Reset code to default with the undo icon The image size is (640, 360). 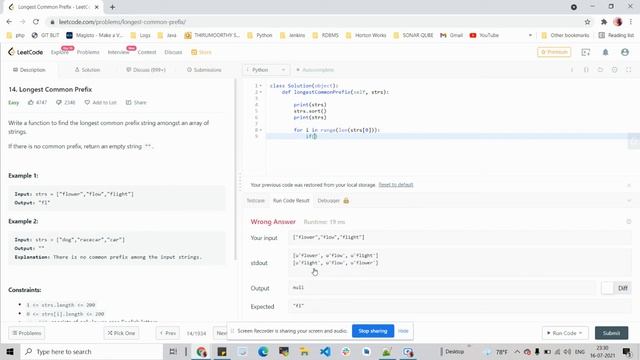600,70
